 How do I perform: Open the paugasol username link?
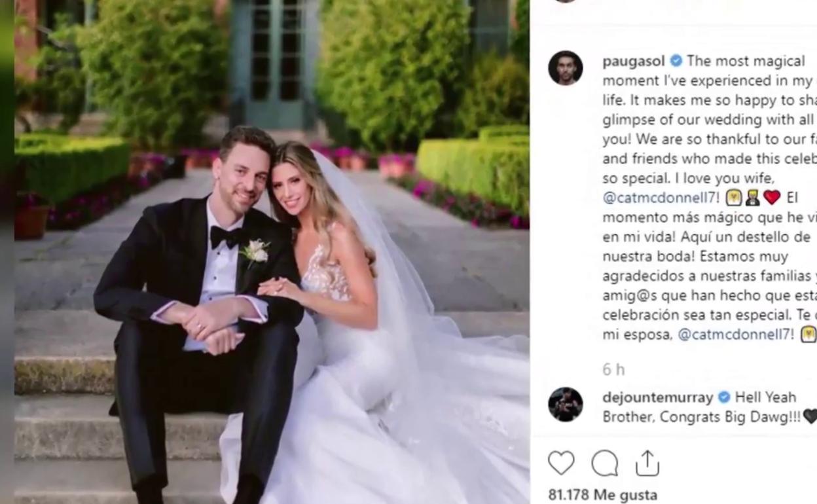point(633,62)
